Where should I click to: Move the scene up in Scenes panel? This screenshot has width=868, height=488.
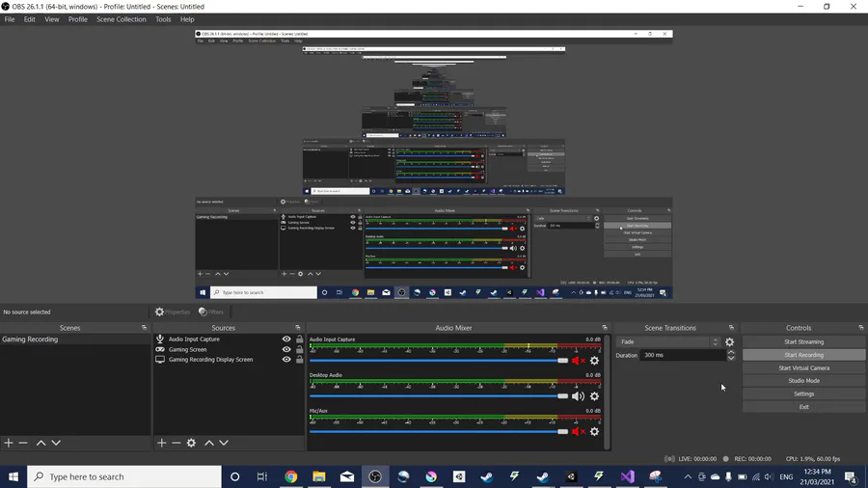pyautogui.click(x=41, y=443)
